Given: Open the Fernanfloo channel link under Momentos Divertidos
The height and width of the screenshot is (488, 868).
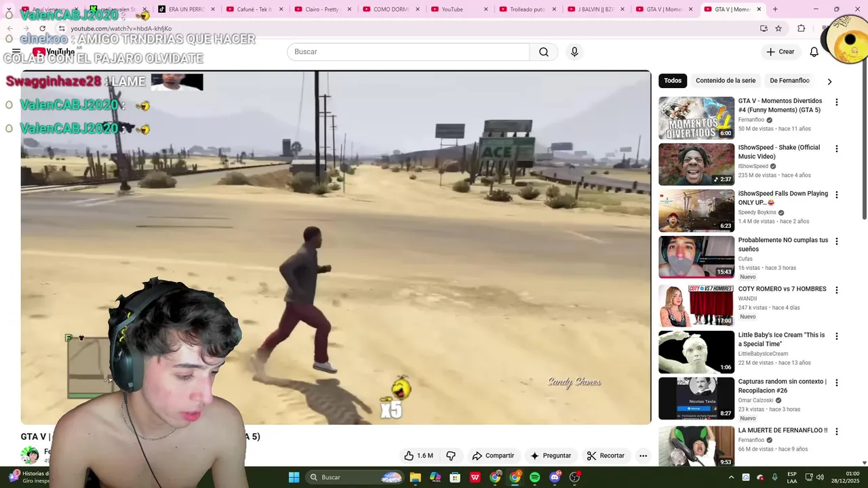Looking at the screenshot, I should 751,120.
